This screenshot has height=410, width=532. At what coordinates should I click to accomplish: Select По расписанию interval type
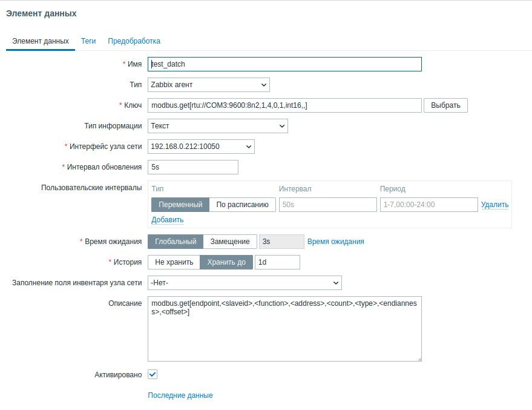click(x=242, y=205)
